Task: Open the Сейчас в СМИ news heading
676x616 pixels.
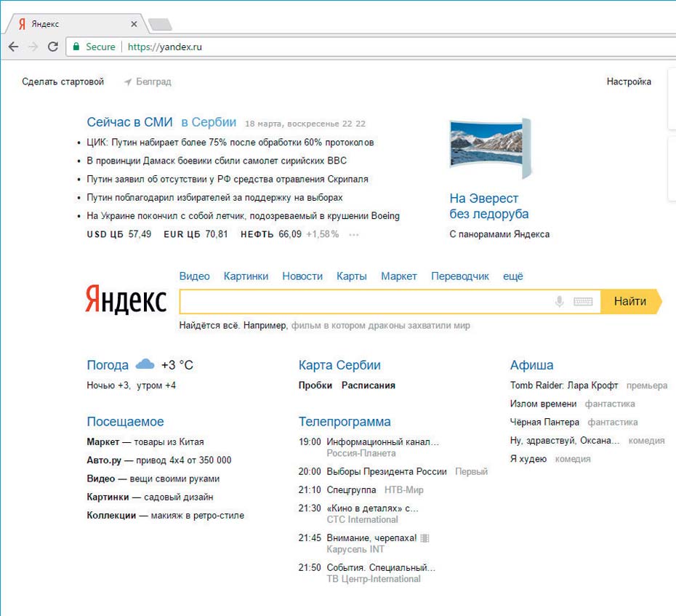Action: click(130, 122)
